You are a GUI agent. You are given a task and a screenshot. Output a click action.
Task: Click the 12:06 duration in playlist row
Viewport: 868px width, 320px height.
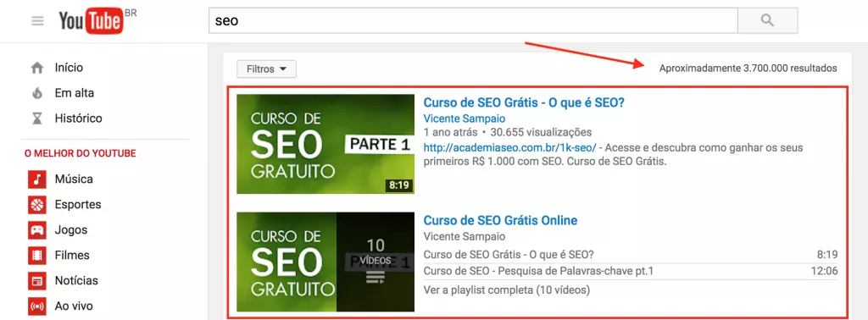point(825,272)
